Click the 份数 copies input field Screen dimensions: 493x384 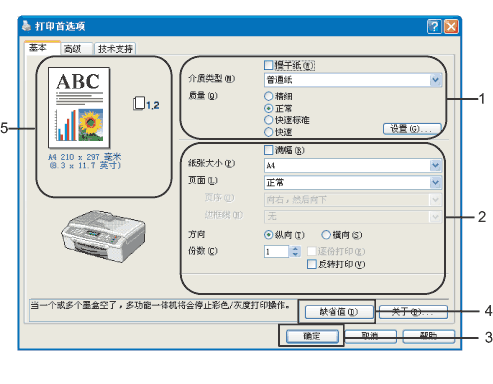pyautogui.click(x=276, y=252)
